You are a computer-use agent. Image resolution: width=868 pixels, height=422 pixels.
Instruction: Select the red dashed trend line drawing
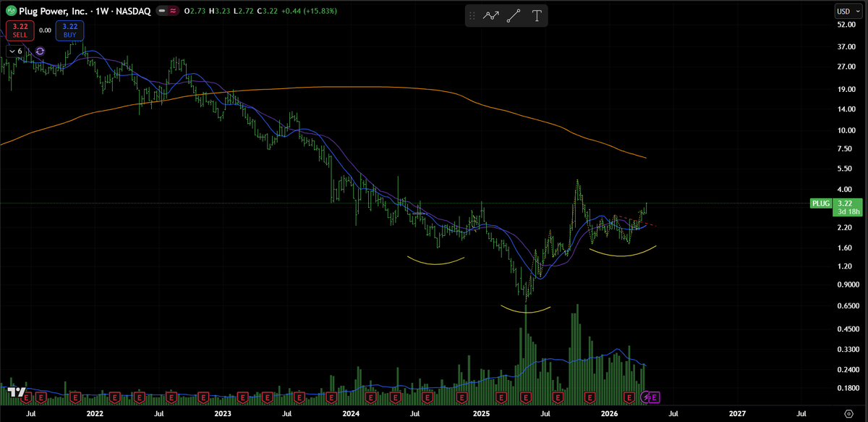[x=637, y=220]
